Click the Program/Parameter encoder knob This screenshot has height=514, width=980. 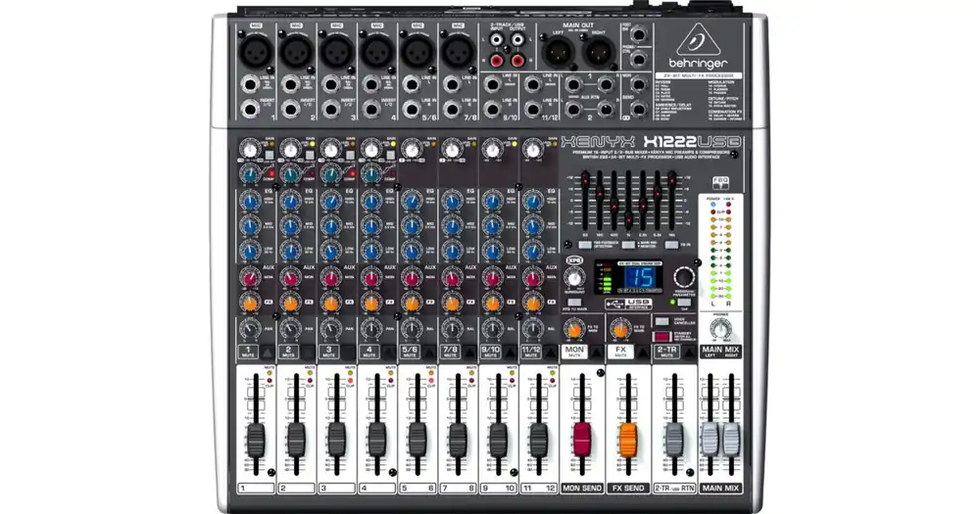pos(684,277)
